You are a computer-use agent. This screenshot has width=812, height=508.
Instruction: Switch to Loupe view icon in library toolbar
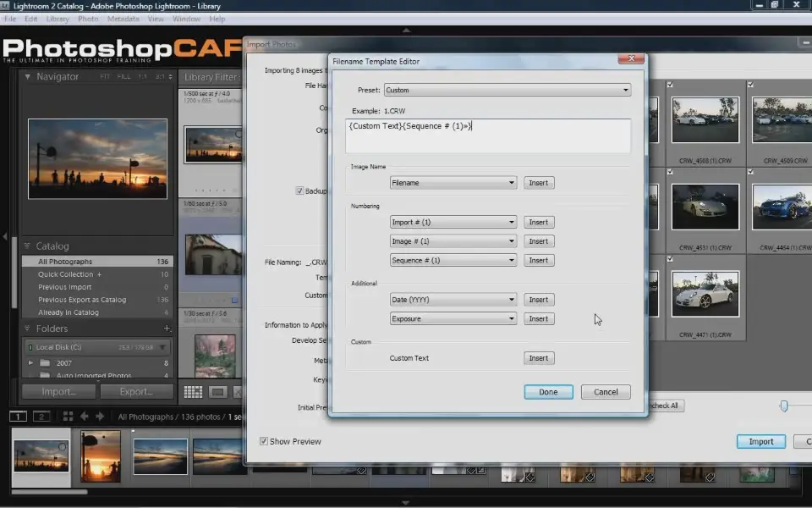(x=217, y=392)
